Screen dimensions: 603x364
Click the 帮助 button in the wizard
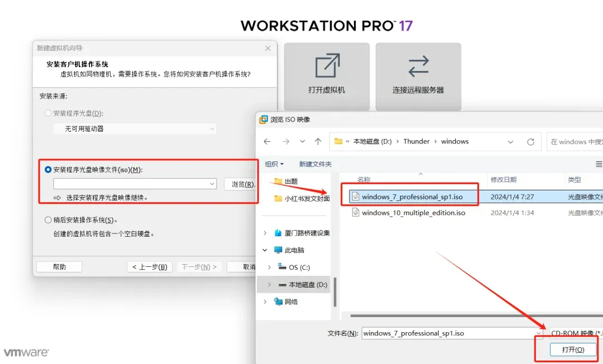[59, 267]
